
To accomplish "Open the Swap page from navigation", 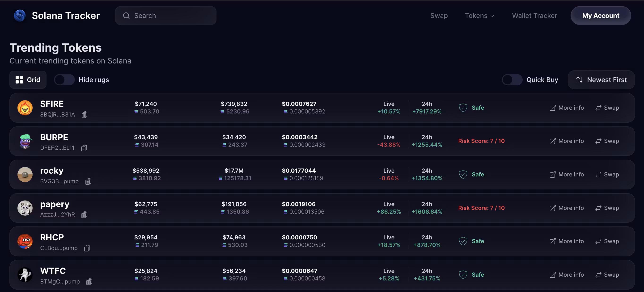I will coord(439,16).
